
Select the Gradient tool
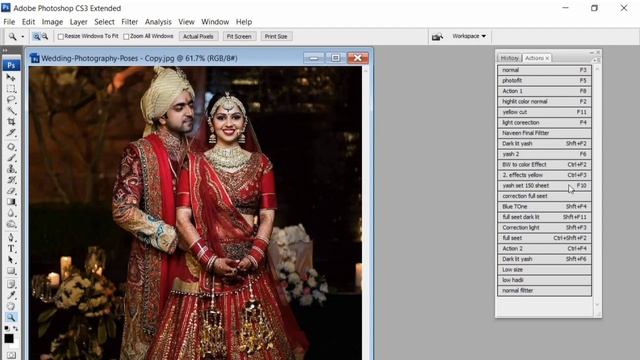point(11,202)
